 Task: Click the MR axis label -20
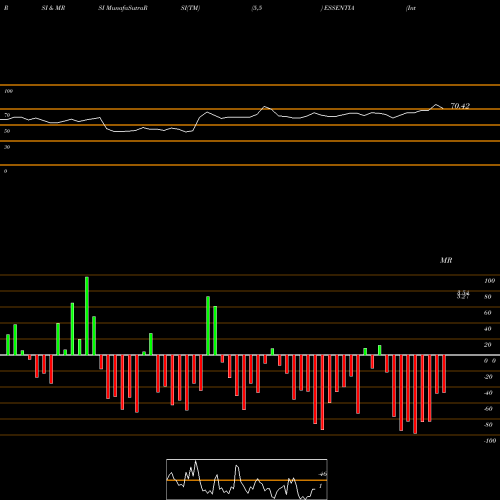tap(488, 377)
